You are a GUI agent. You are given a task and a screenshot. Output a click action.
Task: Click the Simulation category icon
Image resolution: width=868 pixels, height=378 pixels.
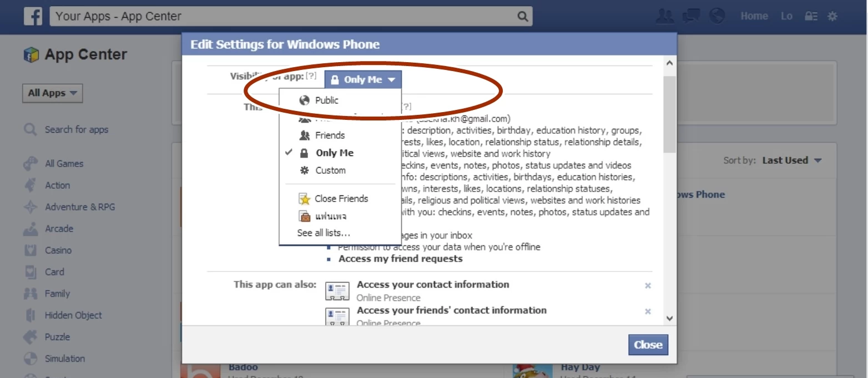[x=30, y=359]
